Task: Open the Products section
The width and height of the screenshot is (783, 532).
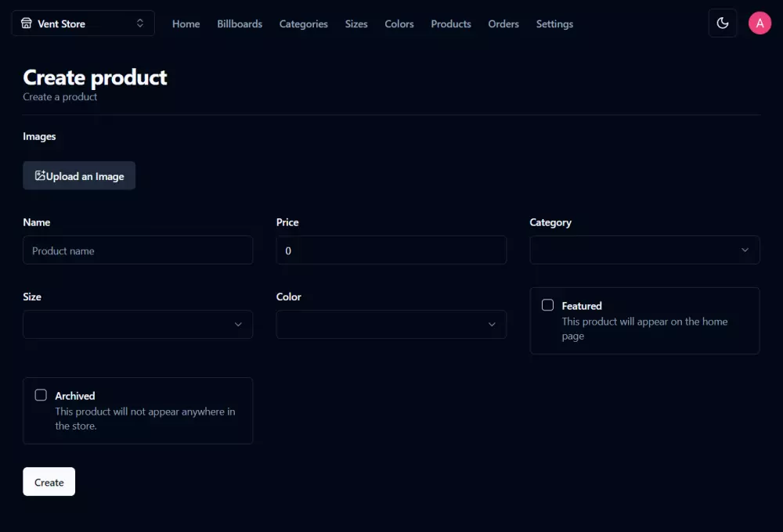Action: 451,24
